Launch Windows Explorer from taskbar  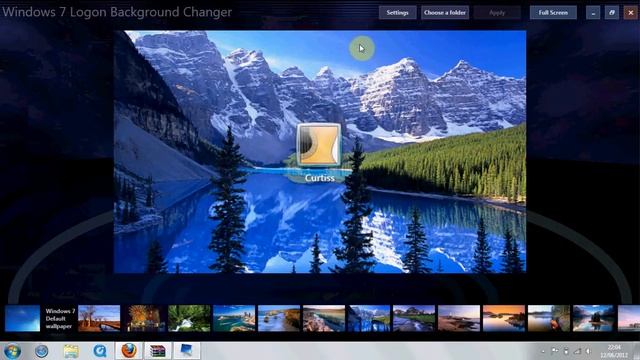click(x=71, y=351)
